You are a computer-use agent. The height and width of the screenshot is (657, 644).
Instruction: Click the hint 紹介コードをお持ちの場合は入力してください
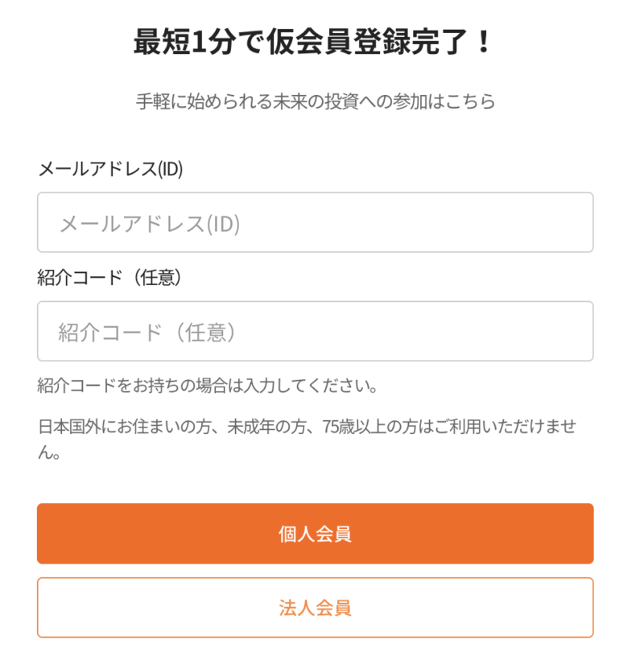[208, 386]
